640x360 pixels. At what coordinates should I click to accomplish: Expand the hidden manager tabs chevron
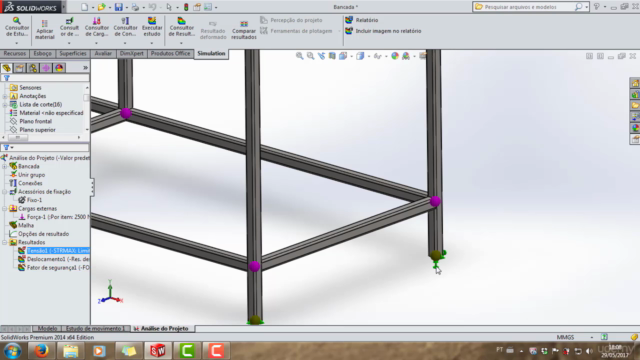[85, 68]
